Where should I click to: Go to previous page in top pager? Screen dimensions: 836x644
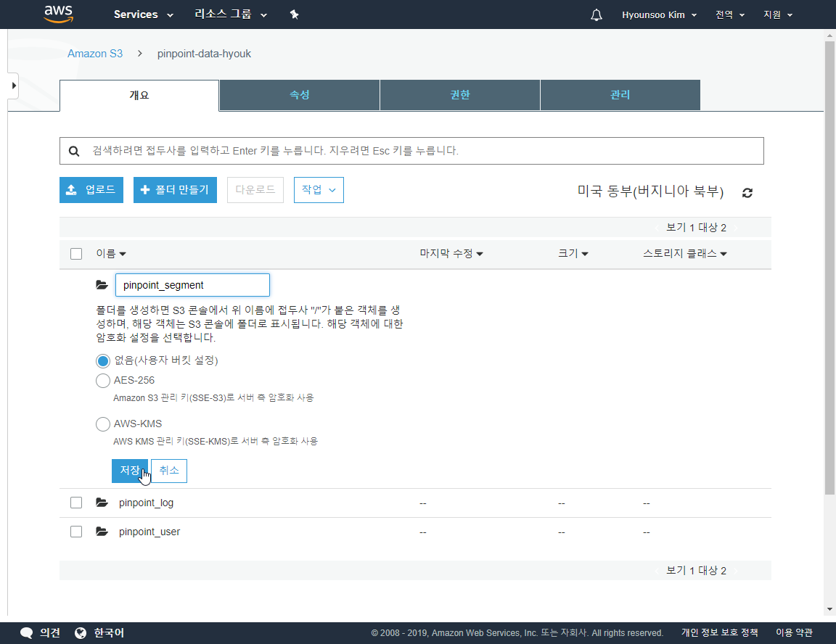pos(657,228)
